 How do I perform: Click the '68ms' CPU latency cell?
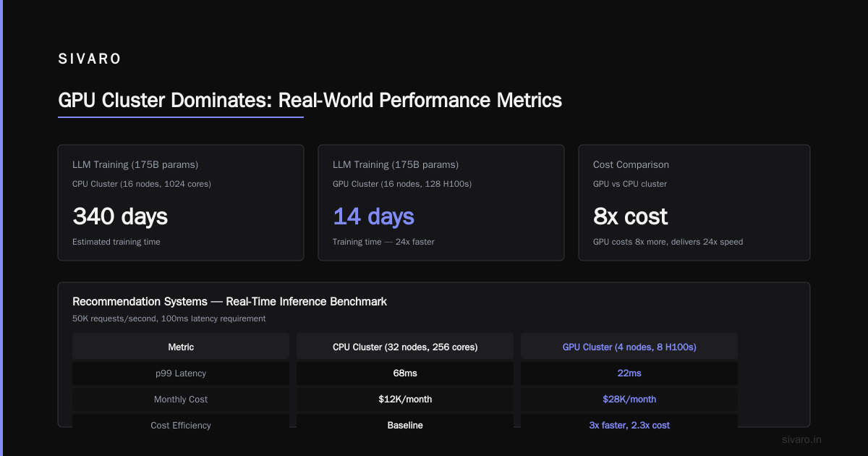click(405, 373)
